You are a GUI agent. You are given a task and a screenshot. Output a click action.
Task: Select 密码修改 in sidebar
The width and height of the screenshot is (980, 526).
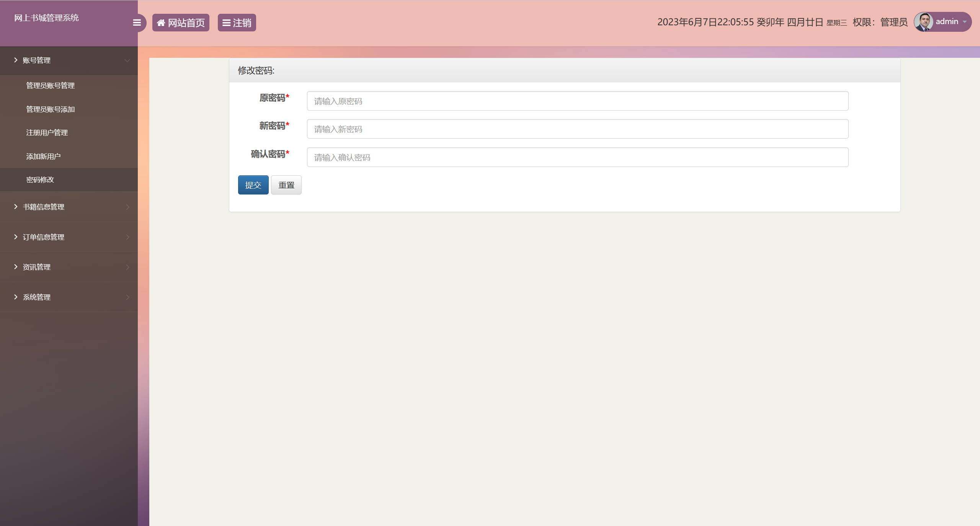click(40, 180)
